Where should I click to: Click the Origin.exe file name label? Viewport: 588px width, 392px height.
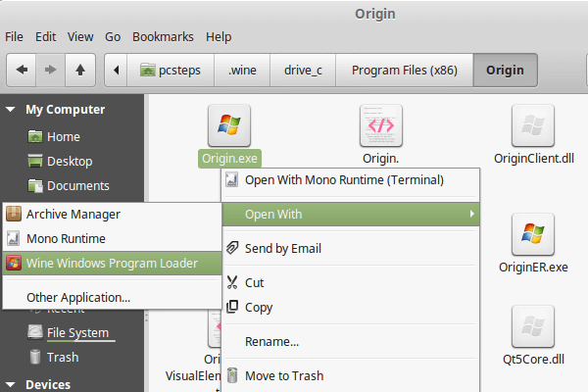coord(229,159)
